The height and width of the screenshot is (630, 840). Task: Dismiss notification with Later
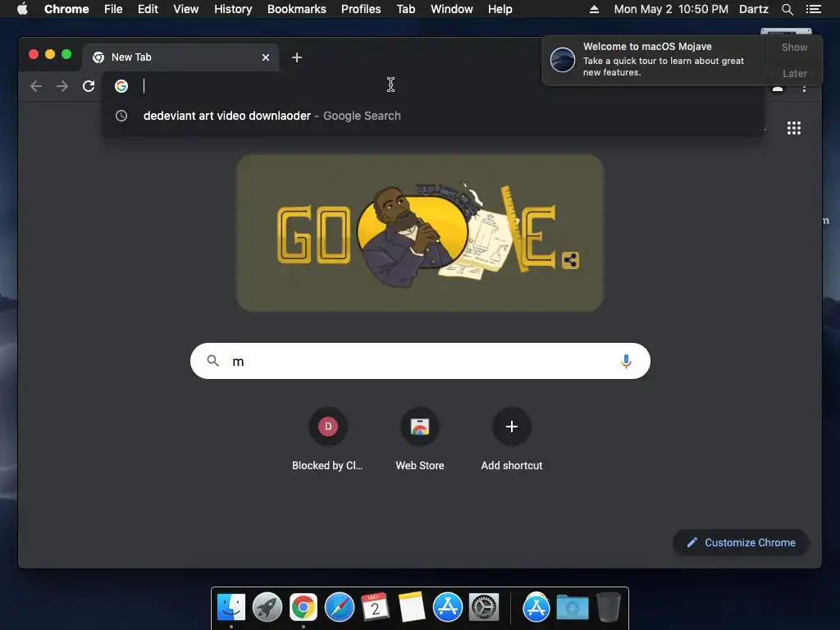[794, 73]
